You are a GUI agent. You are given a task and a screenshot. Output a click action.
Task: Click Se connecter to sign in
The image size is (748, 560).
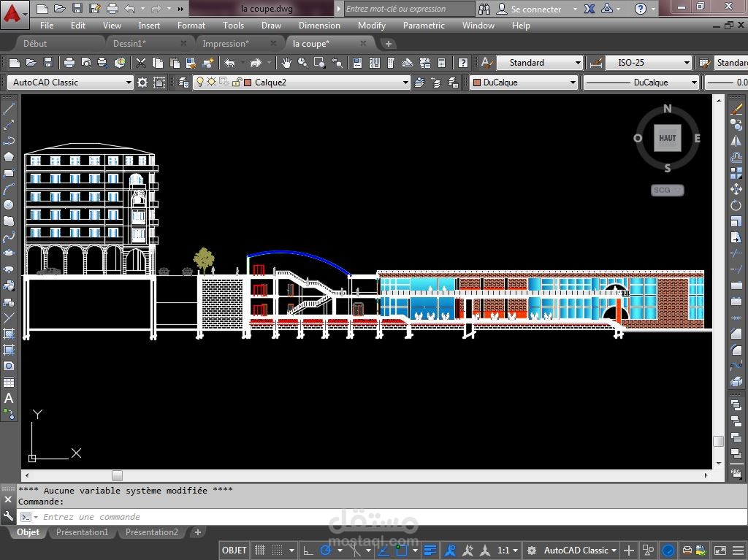(535, 9)
